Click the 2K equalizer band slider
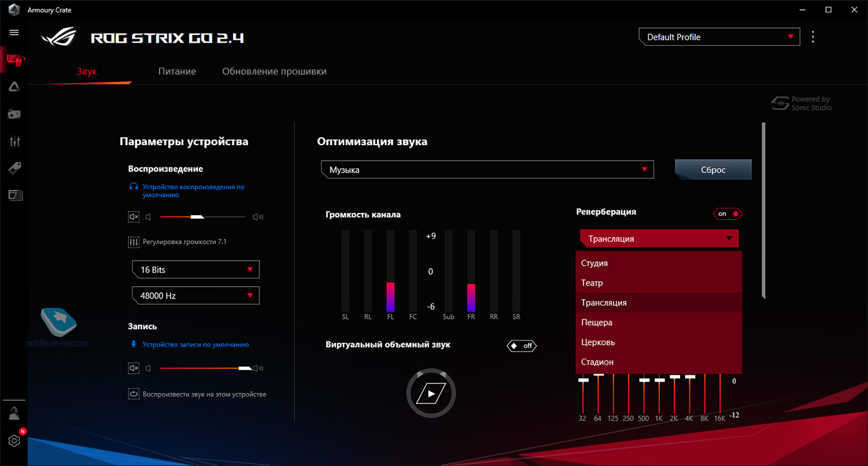 tap(675, 393)
